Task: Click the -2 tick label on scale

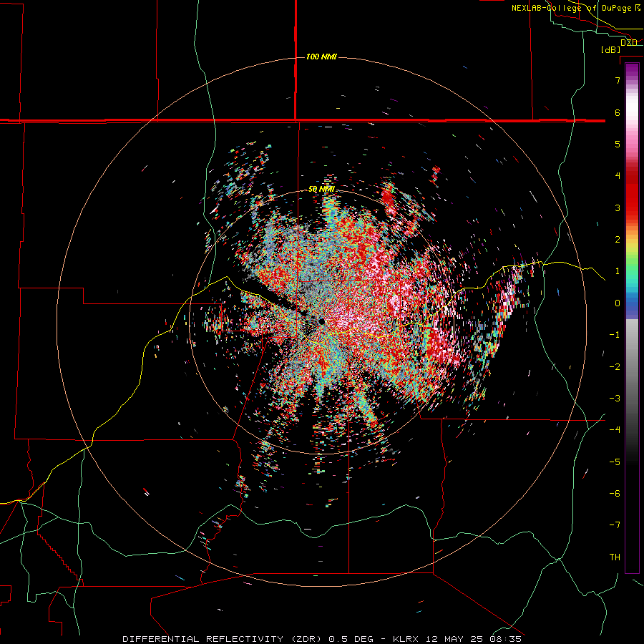Action: click(615, 367)
